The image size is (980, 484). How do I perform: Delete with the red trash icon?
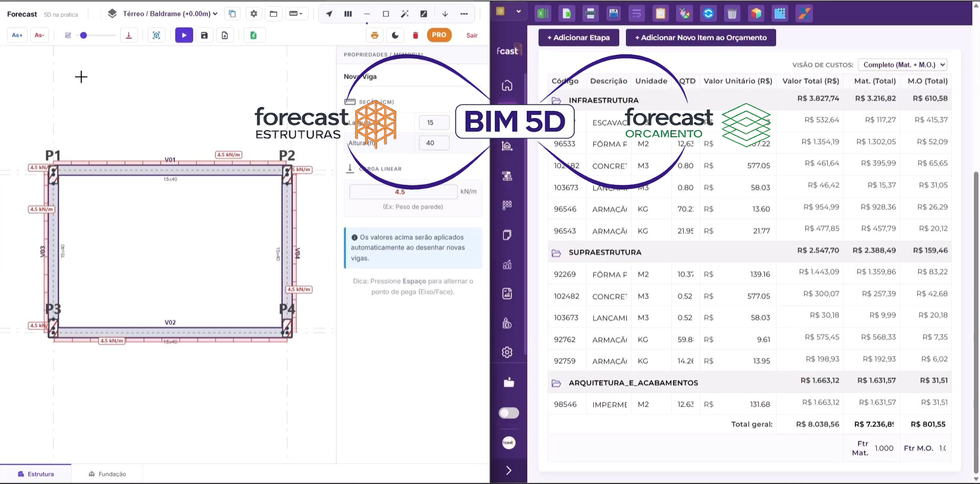pyautogui.click(x=415, y=35)
